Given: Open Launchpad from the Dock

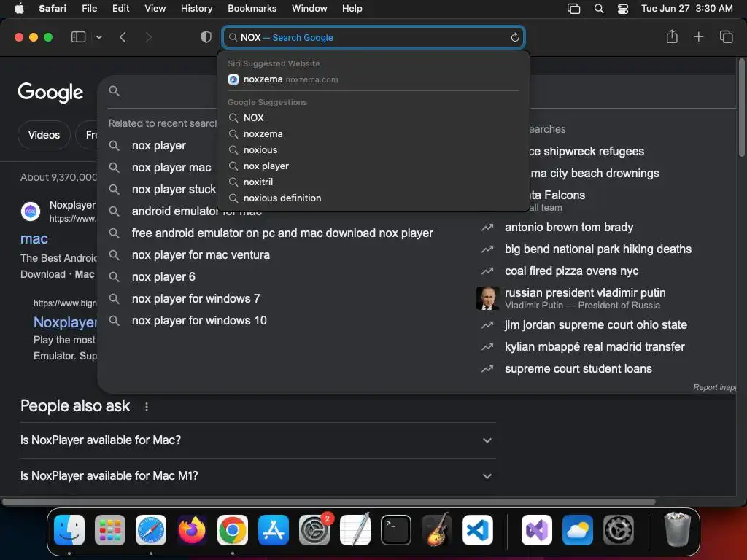Looking at the screenshot, I should coord(110,529).
